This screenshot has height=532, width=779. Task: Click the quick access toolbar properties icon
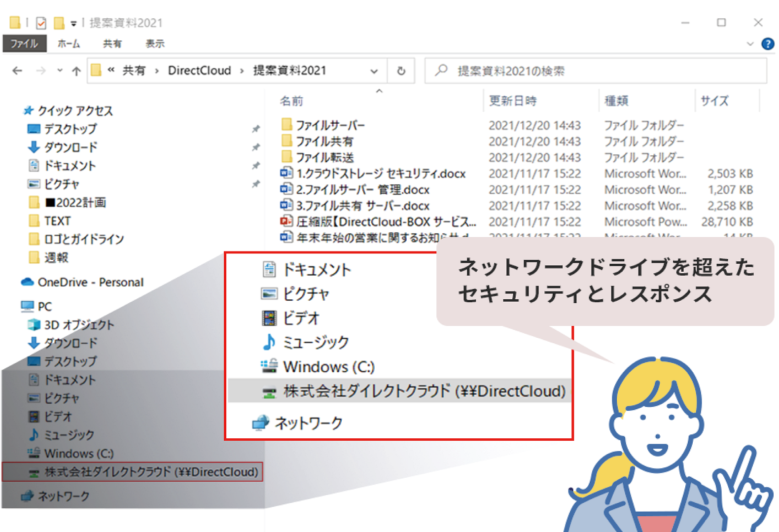point(41,23)
